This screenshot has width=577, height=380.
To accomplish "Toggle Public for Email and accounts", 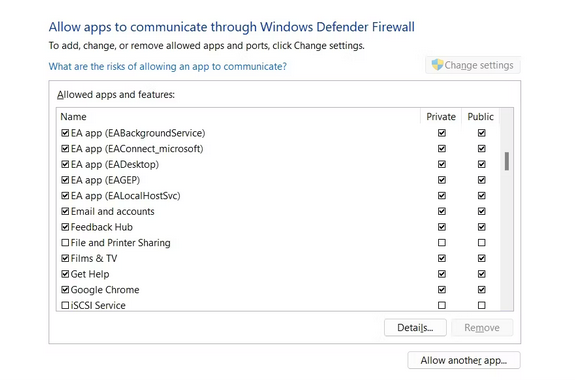I will 481,211.
